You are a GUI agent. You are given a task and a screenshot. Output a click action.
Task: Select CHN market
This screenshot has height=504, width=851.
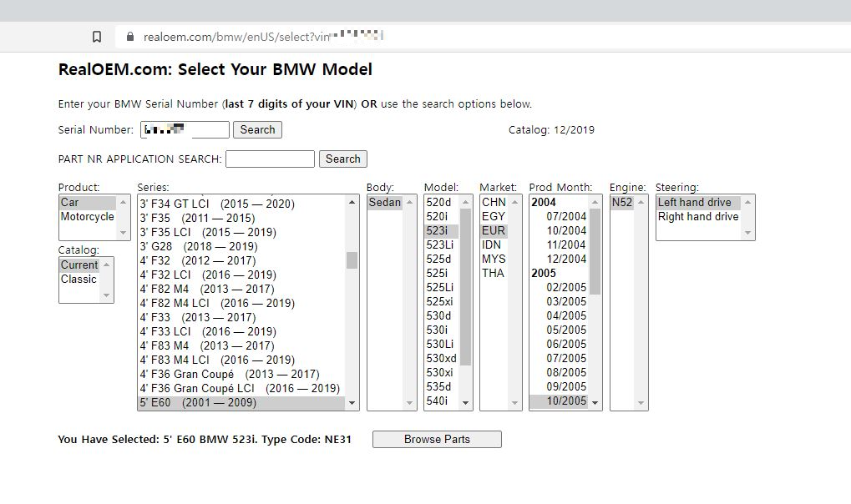pyautogui.click(x=494, y=203)
